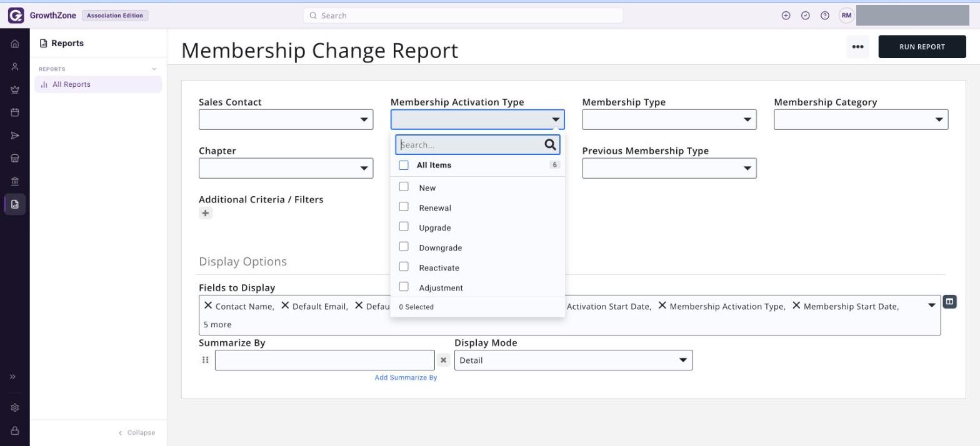Viewport: 980px width, 446px height.
Task: Remove the Membership Start Date field
Action: [796, 305]
